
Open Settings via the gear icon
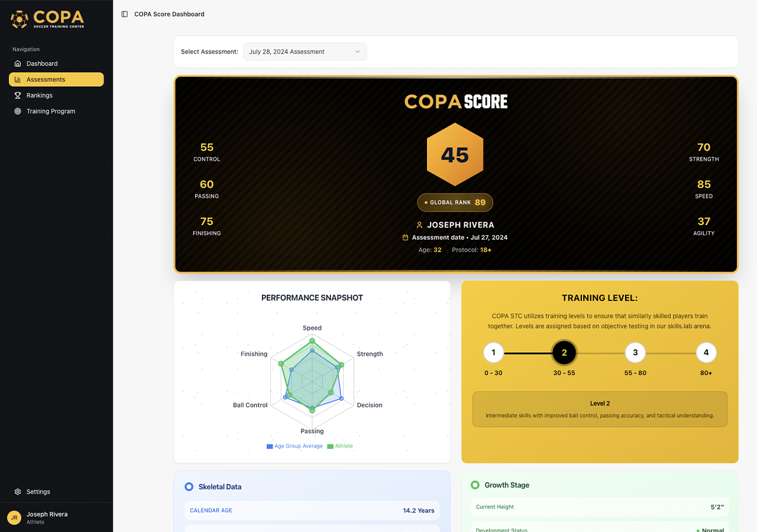point(17,491)
